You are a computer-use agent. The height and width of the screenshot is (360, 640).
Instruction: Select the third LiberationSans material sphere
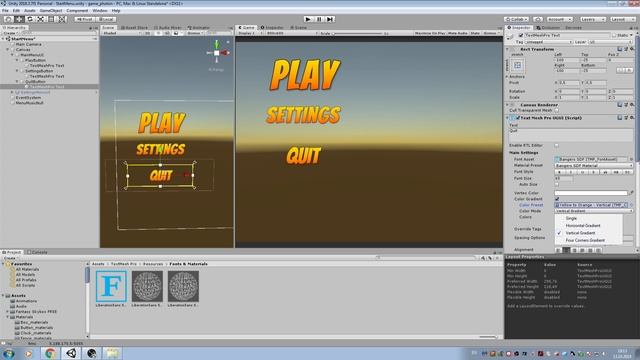(x=183, y=287)
